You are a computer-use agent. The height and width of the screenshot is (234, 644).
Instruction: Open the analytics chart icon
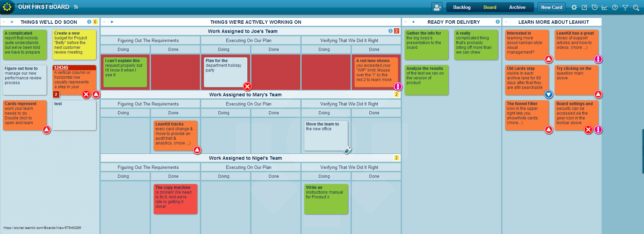pos(605,7)
